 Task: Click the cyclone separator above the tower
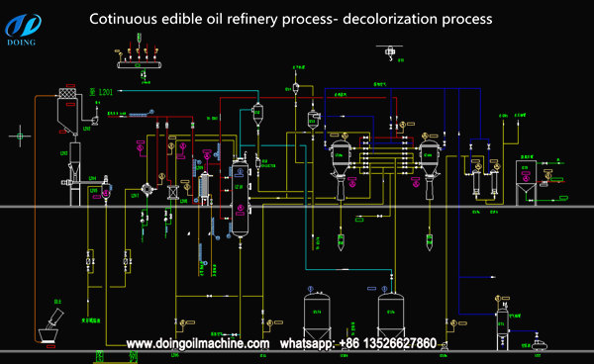258,114
